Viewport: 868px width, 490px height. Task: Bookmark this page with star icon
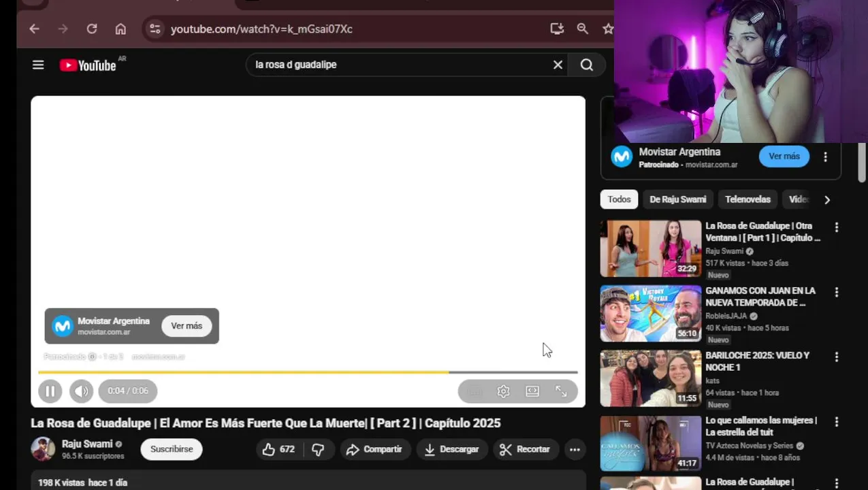(608, 29)
